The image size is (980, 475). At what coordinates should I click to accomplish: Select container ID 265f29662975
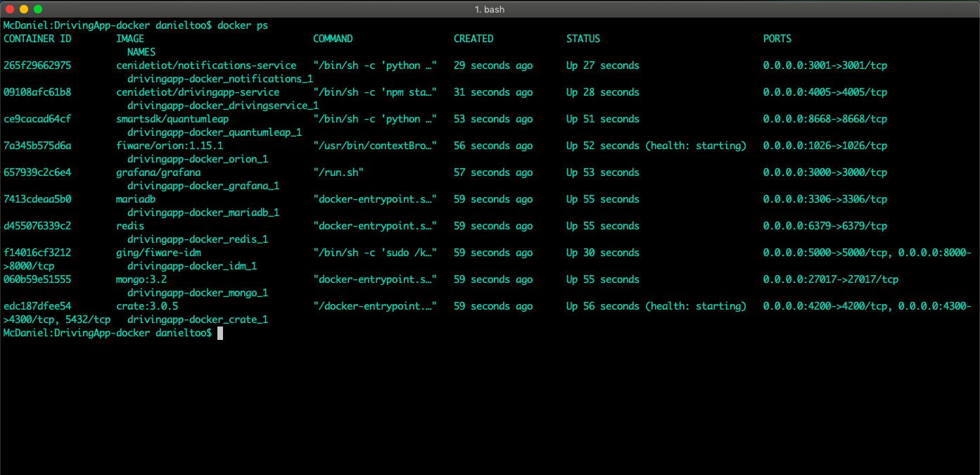37,65
